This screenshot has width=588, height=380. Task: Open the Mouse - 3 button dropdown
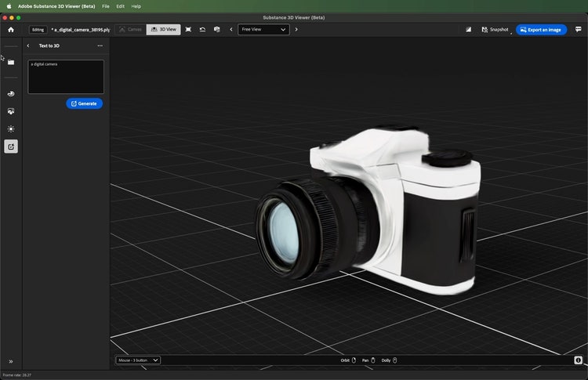click(x=138, y=360)
